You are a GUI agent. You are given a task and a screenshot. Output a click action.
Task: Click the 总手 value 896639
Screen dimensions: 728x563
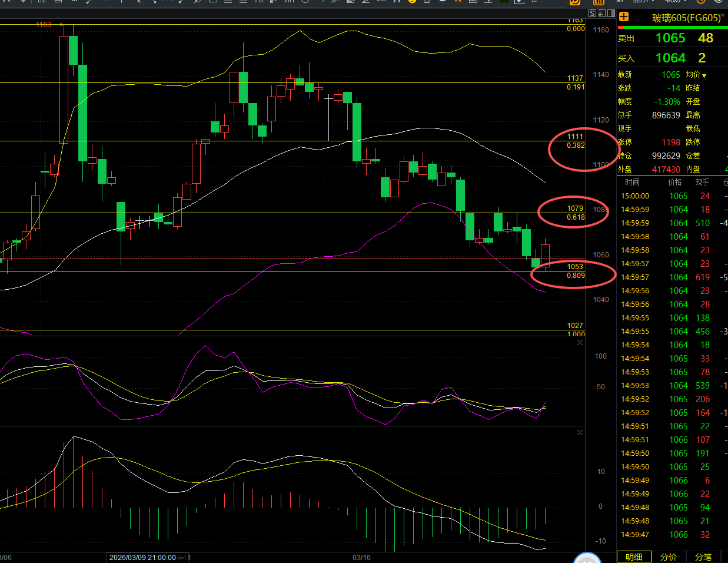666,115
